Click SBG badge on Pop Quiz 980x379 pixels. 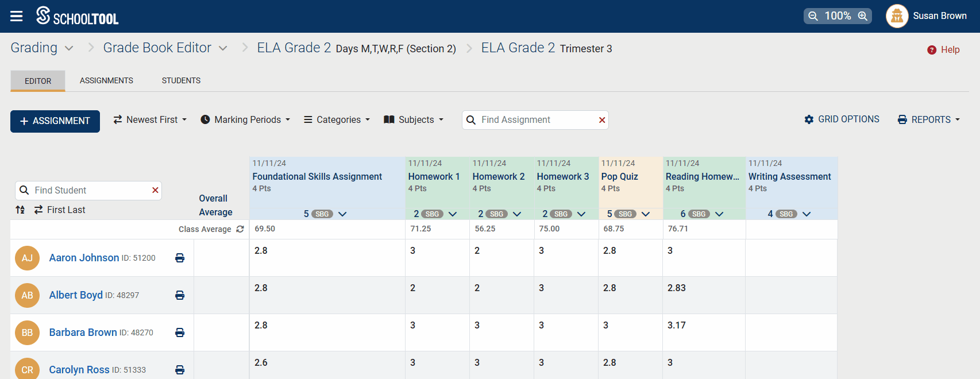tap(626, 214)
